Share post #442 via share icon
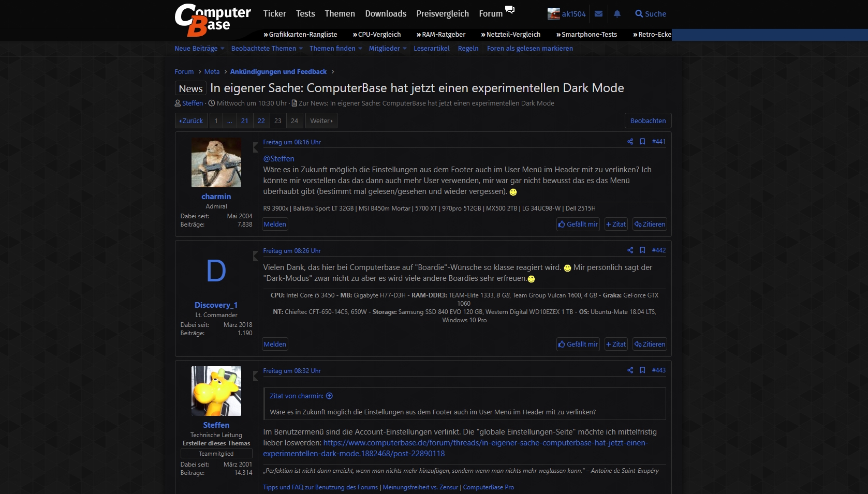 tap(630, 250)
